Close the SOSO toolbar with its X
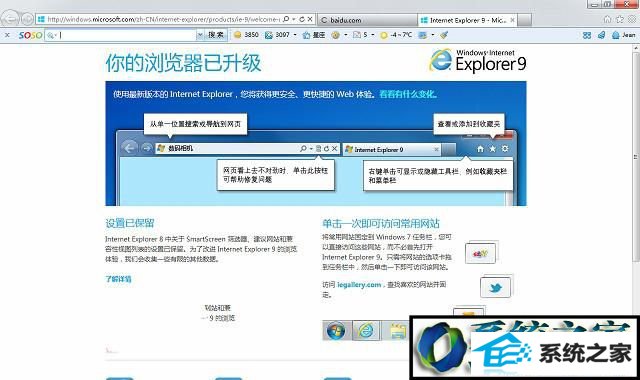This screenshot has height=380, width=640. pos(7,35)
